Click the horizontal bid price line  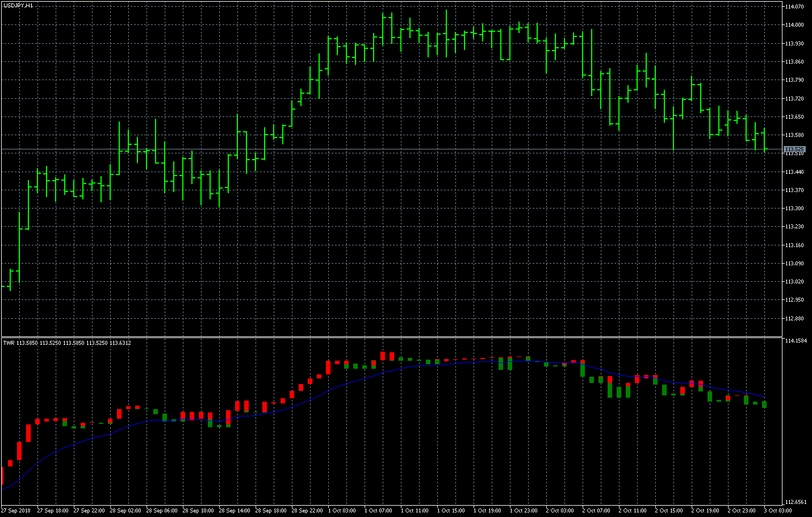click(x=397, y=149)
